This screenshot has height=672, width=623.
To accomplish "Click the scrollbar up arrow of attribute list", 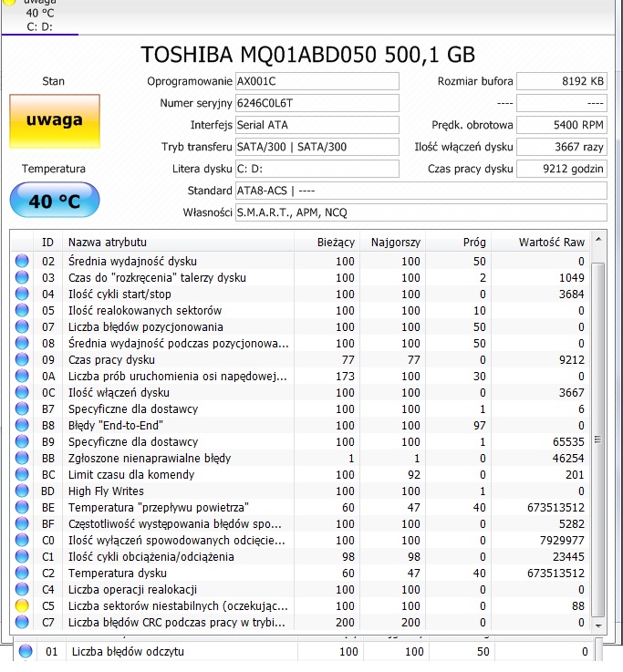I will pyautogui.click(x=598, y=239).
